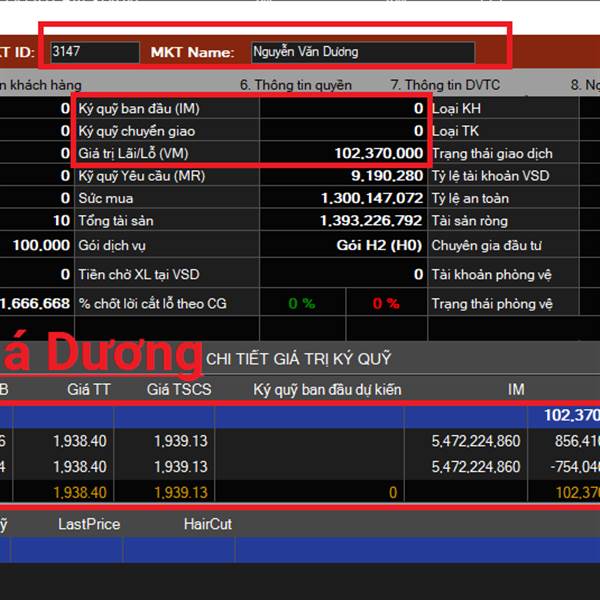The width and height of the screenshot is (600, 600).
Task: Click the MKT Name field showing Nguyễn Văn Dương
Action: 361,52
